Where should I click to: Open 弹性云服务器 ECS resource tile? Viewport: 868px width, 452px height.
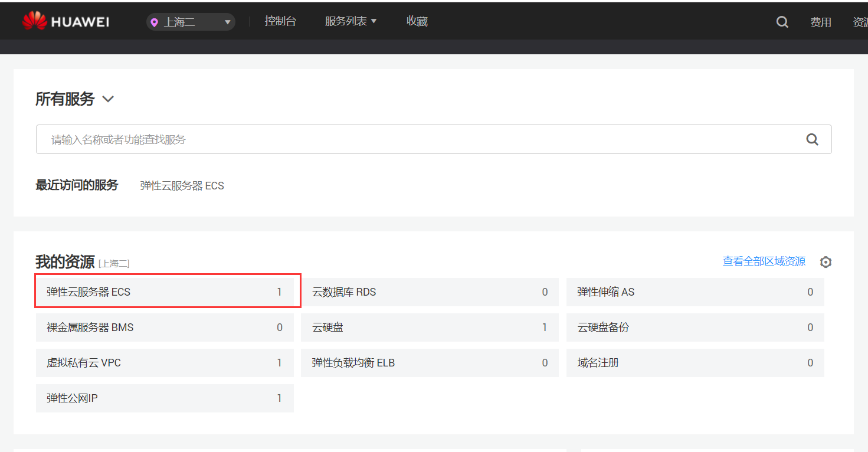click(165, 292)
